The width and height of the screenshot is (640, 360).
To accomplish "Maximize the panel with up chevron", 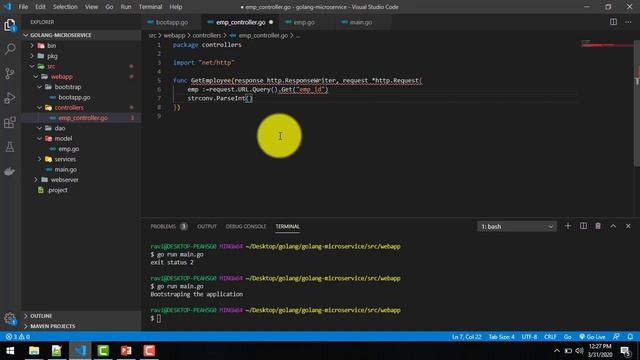I will [613, 226].
